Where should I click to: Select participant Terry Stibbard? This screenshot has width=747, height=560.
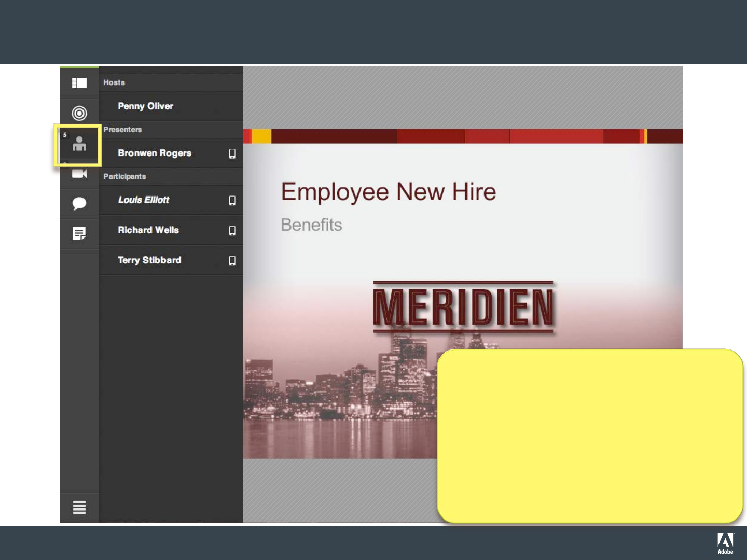pos(171,260)
